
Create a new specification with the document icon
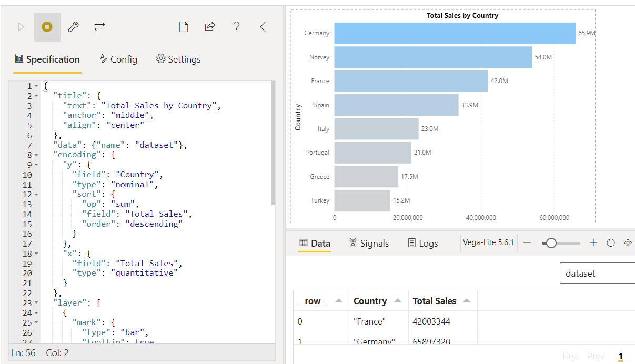point(184,26)
